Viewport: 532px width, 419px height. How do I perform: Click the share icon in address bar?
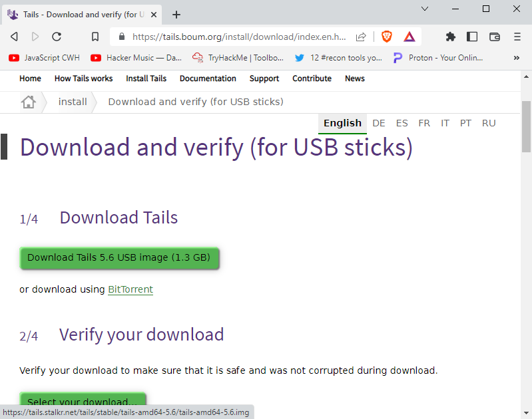pos(361,37)
